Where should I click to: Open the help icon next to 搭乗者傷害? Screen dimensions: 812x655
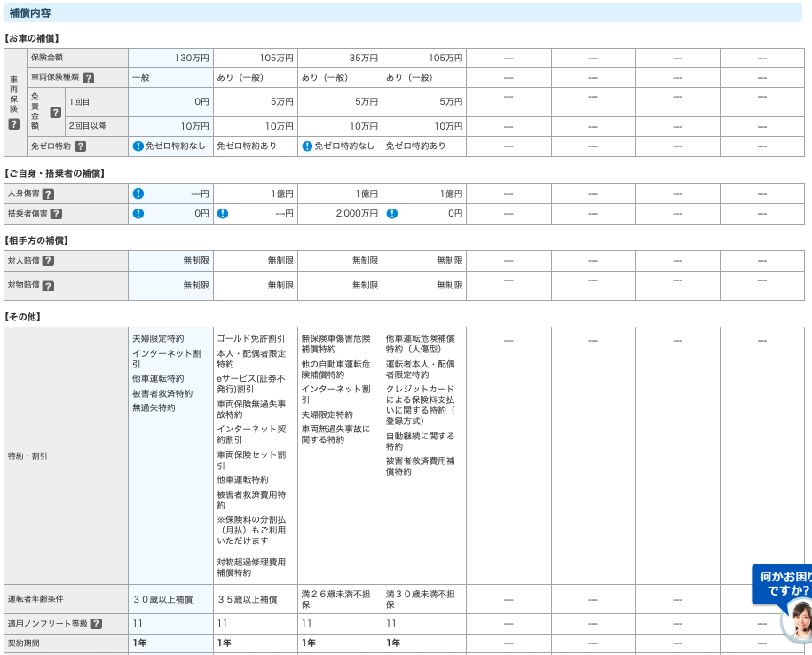pos(56,214)
